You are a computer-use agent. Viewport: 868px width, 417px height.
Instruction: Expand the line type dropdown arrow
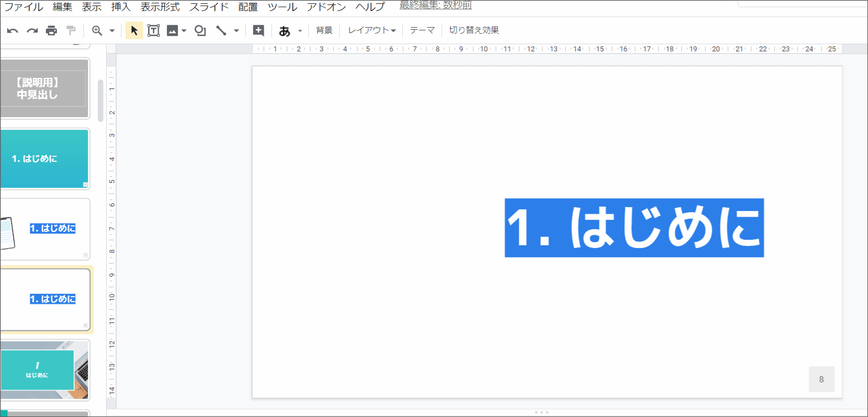click(x=236, y=31)
